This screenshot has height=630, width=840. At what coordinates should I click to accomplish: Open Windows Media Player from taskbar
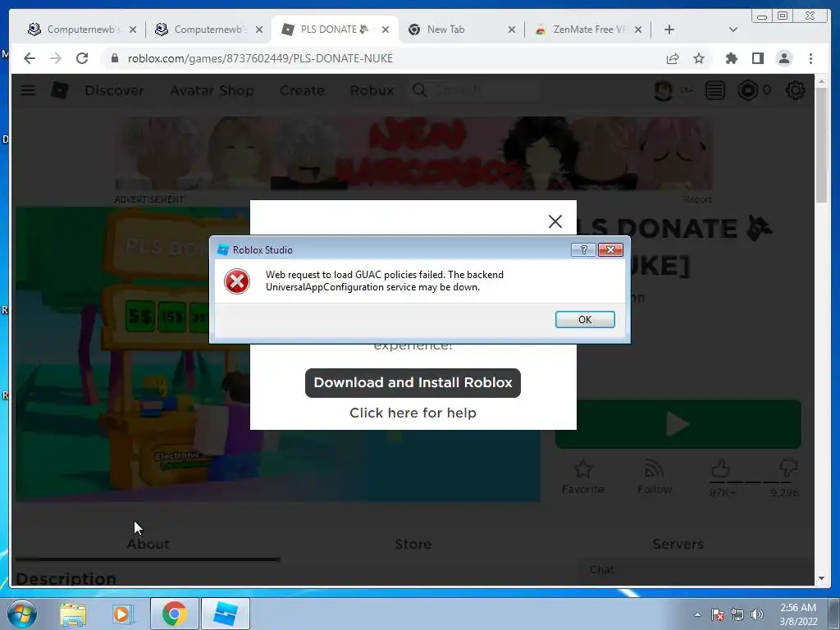pyautogui.click(x=123, y=614)
